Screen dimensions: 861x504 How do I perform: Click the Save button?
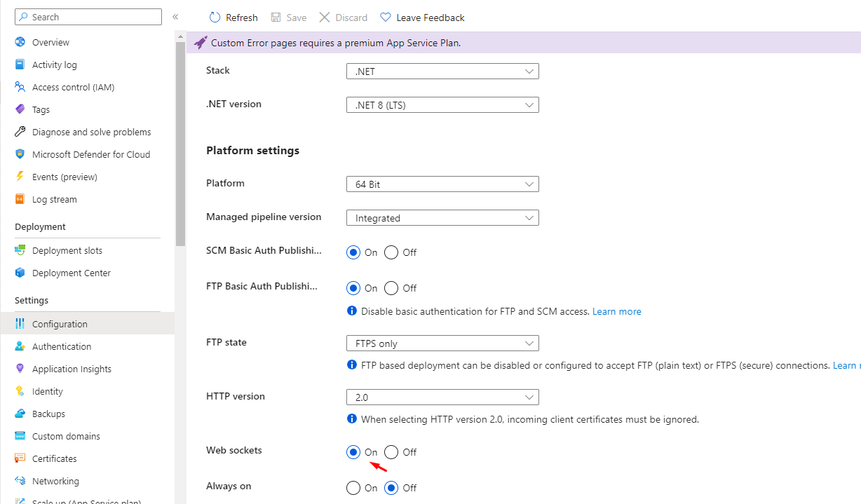click(x=289, y=17)
